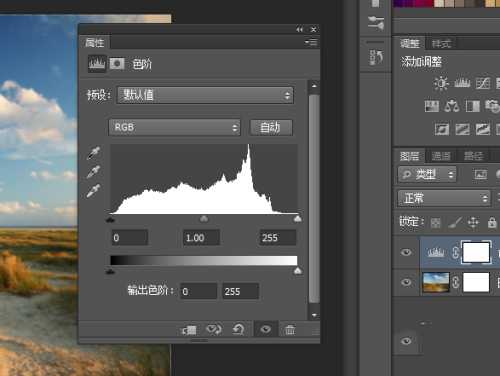
Task: Click the clip to layer icon
Action: point(189,330)
